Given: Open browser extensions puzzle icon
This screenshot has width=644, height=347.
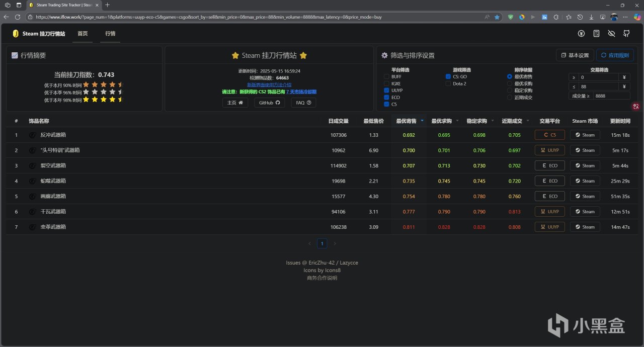Looking at the screenshot, I should pyautogui.click(x=556, y=17).
